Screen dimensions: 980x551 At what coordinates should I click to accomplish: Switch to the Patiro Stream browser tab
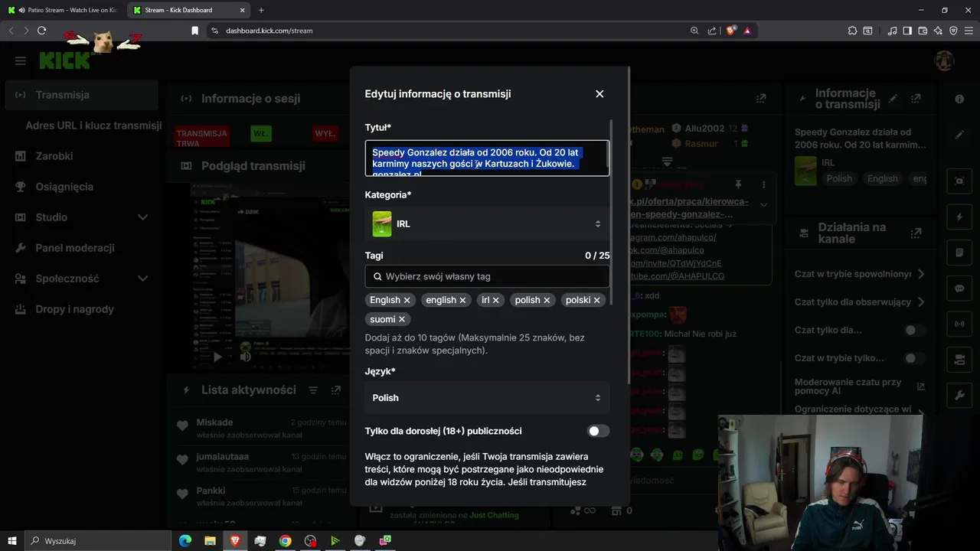pos(63,10)
